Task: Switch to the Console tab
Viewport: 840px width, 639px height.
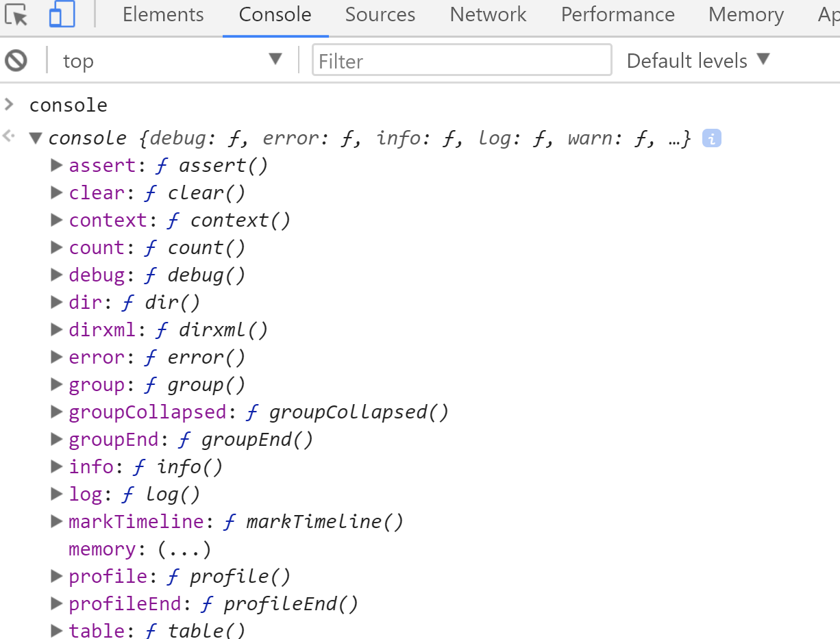Action: tap(275, 14)
